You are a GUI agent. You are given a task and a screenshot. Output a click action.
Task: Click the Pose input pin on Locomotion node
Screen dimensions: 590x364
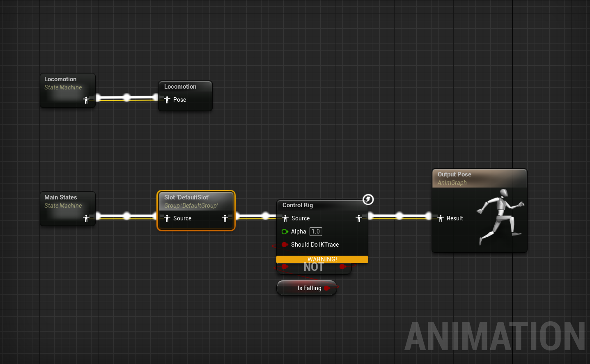[167, 100]
